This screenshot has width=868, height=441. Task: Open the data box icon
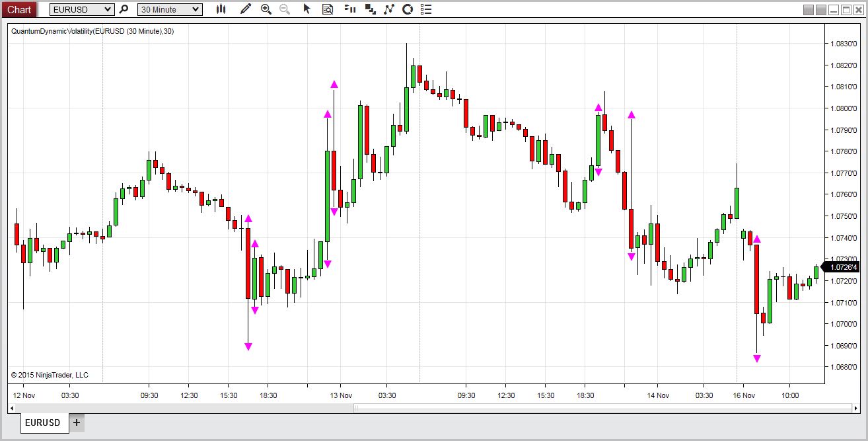point(328,9)
